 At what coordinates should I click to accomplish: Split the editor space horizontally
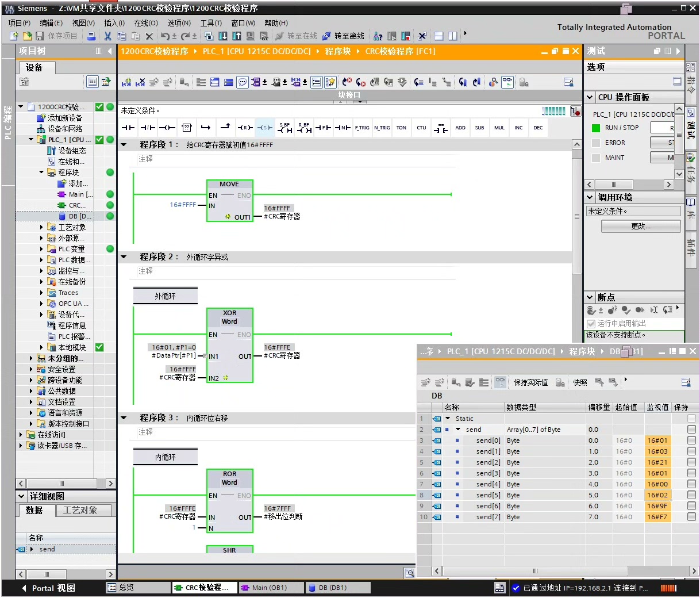[439, 36]
